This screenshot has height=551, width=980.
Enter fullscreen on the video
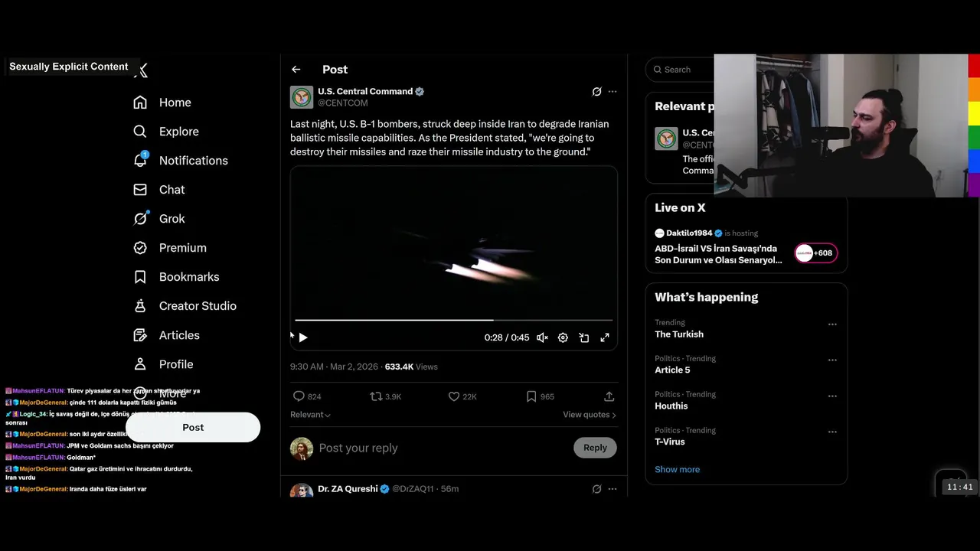point(605,337)
